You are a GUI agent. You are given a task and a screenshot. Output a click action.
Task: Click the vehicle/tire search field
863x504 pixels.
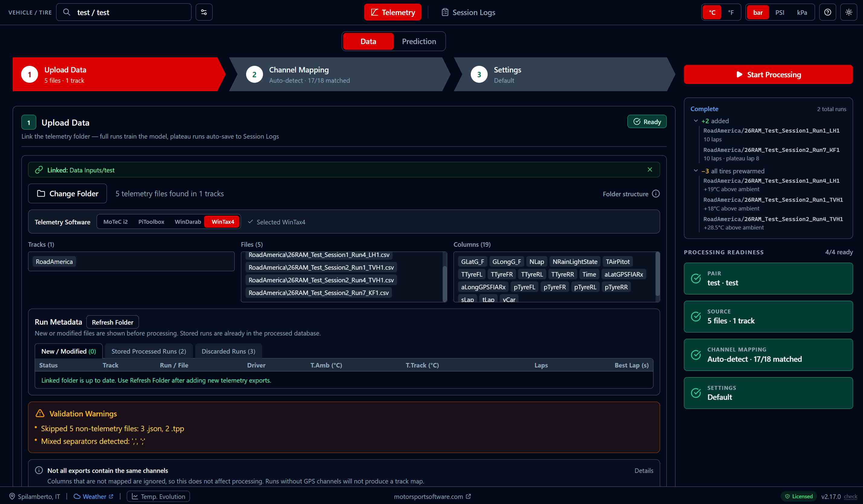pyautogui.click(x=124, y=12)
